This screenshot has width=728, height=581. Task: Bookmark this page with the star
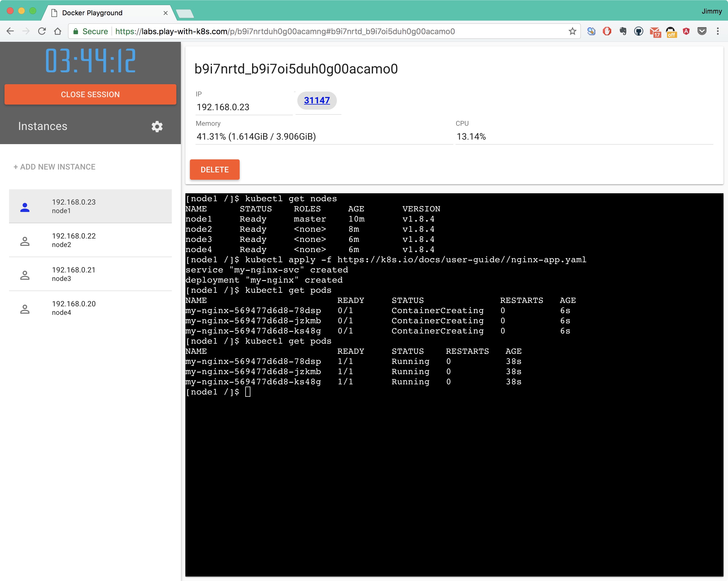pyautogui.click(x=572, y=31)
